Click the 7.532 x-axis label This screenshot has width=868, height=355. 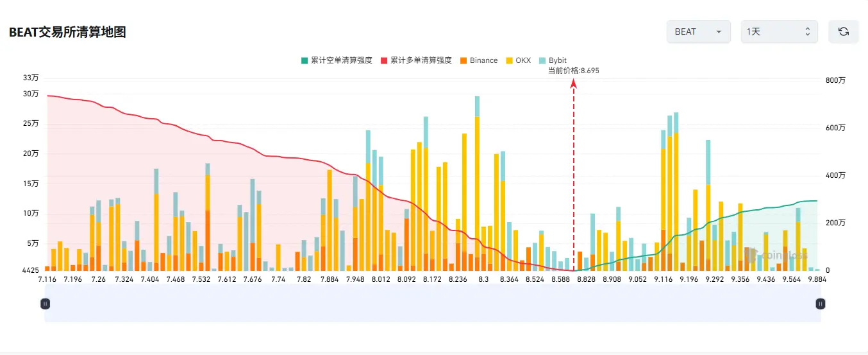(x=201, y=279)
